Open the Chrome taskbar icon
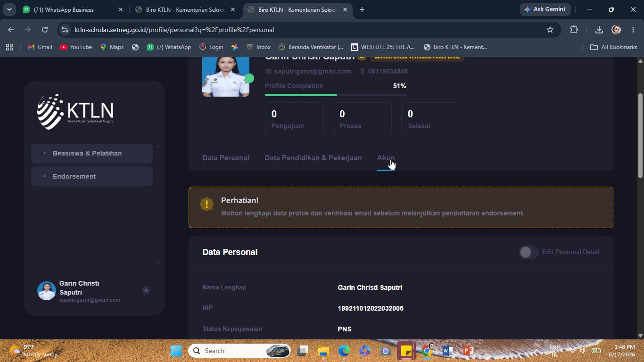Screen dimensions: 644x362 point(427,351)
